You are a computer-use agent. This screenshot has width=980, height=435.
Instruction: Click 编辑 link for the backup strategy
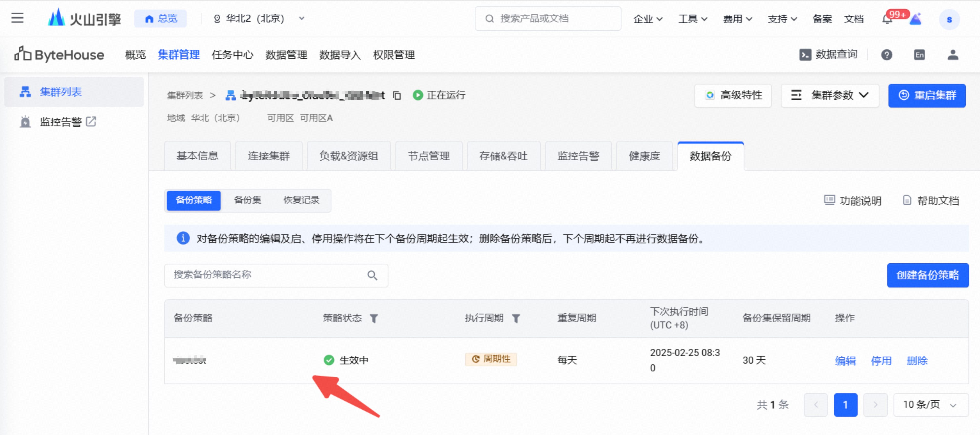(x=845, y=360)
